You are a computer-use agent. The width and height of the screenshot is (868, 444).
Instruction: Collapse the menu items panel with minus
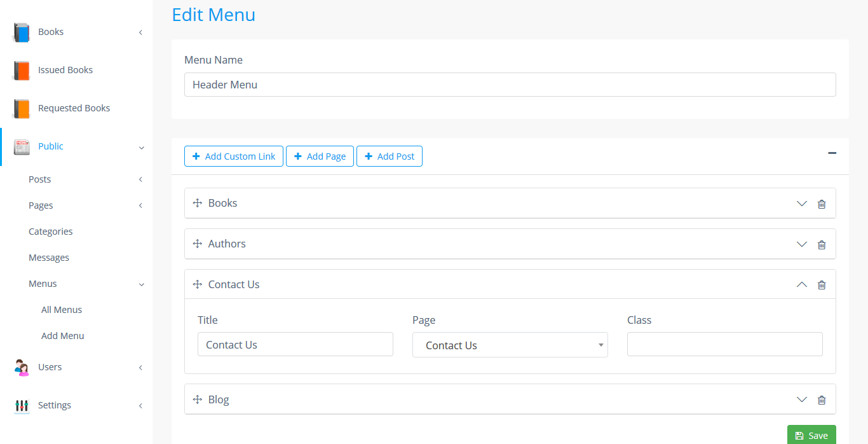coord(832,153)
